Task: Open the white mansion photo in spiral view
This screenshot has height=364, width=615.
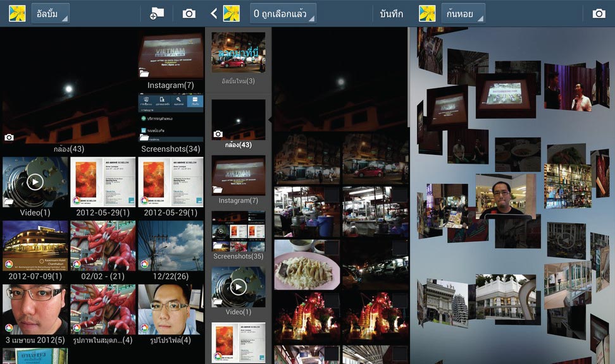Action: coord(506,296)
